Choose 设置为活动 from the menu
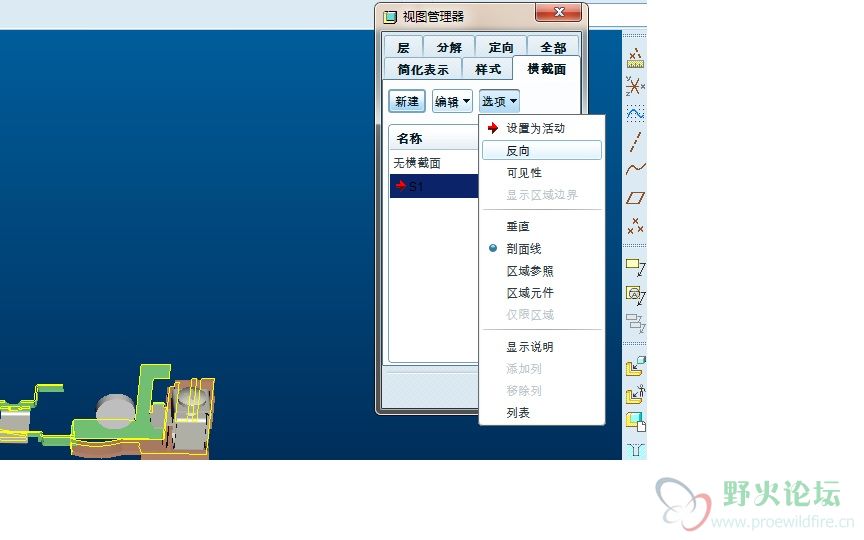Screen dimensions: 864x540 [542, 128]
